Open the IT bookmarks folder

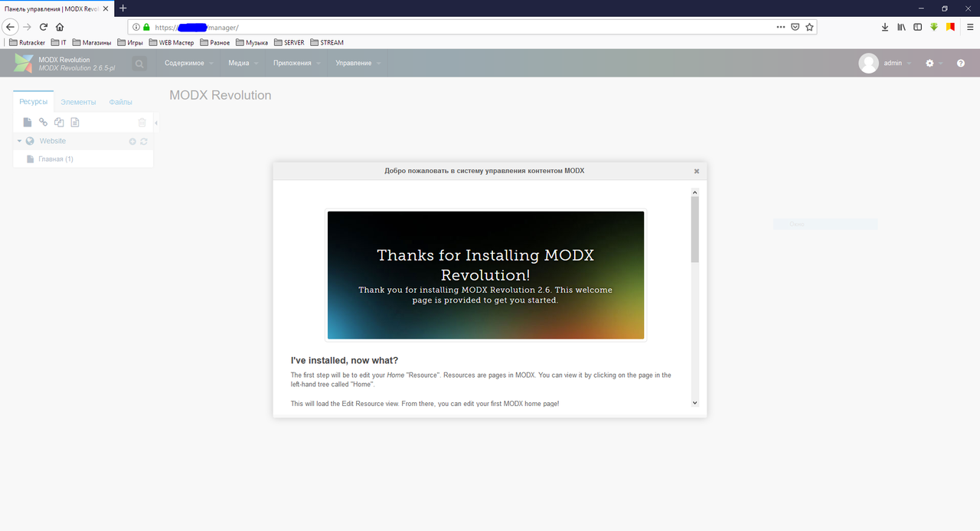pos(59,43)
